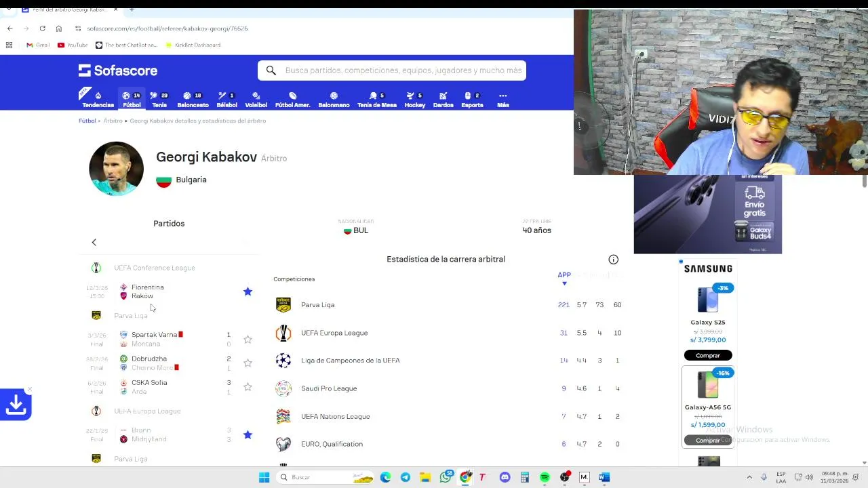Open the Hockey section
868x488 pixels.
point(414,100)
